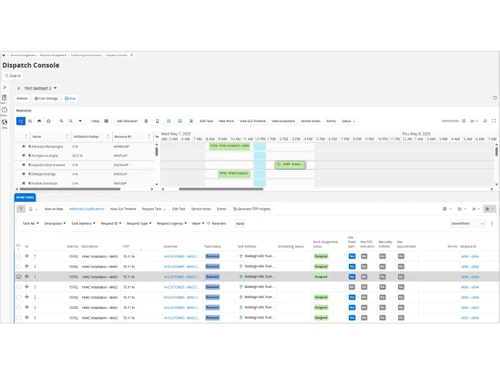Open the kebab menu beside Saved filters
The width and height of the screenshot is (500, 375).
tap(492, 223)
